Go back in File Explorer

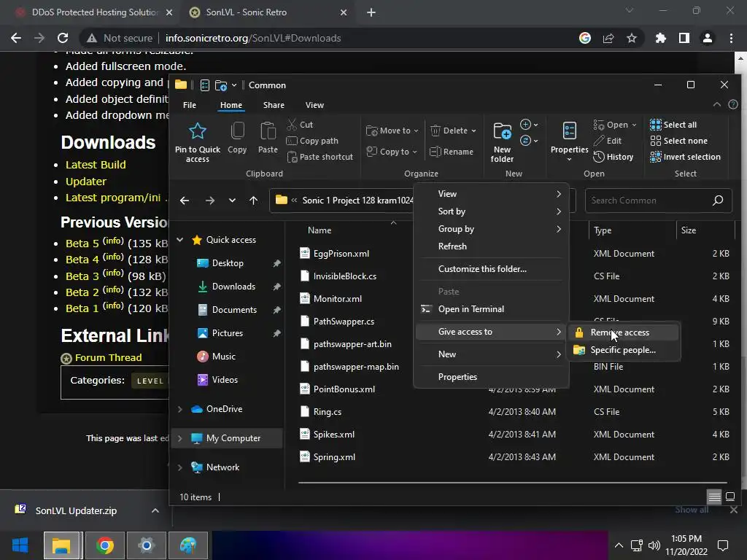point(185,201)
